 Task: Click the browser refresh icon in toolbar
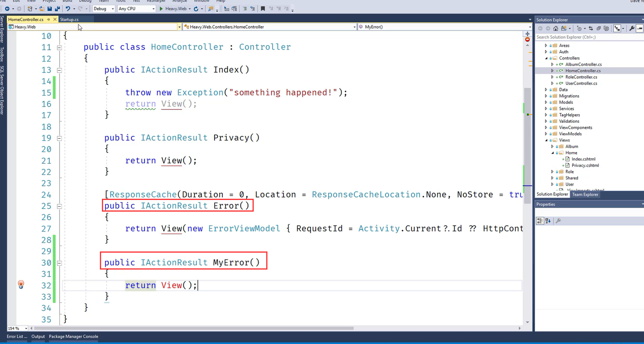click(196, 8)
